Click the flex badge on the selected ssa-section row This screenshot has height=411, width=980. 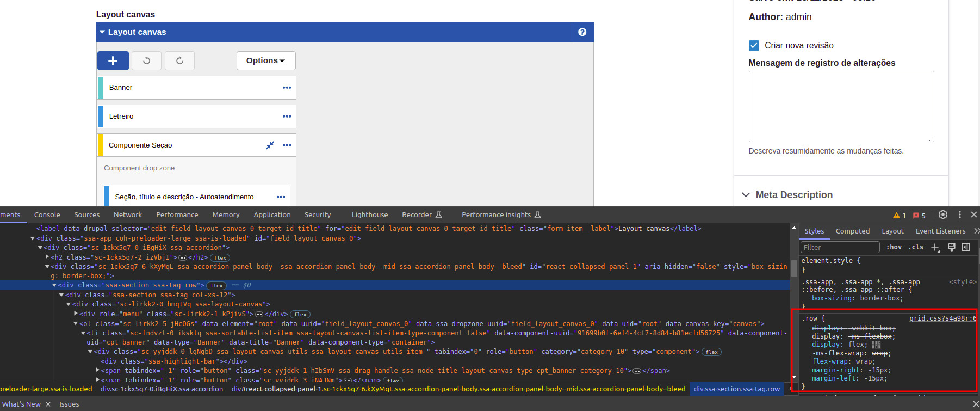click(x=216, y=286)
